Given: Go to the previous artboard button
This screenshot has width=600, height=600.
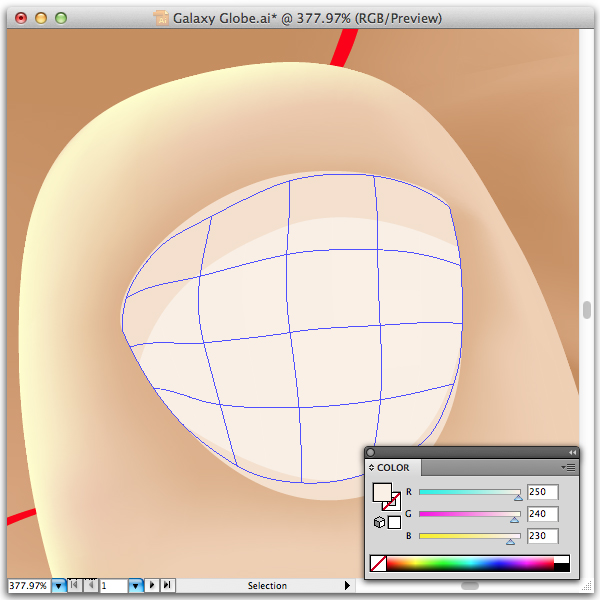Looking at the screenshot, I should [91, 585].
